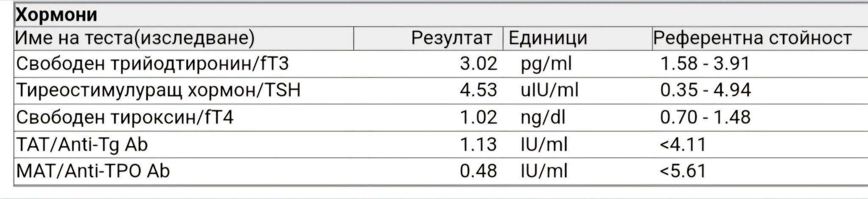868x199 pixels.
Task: Select the Име на теста column header
Action: coord(135,39)
